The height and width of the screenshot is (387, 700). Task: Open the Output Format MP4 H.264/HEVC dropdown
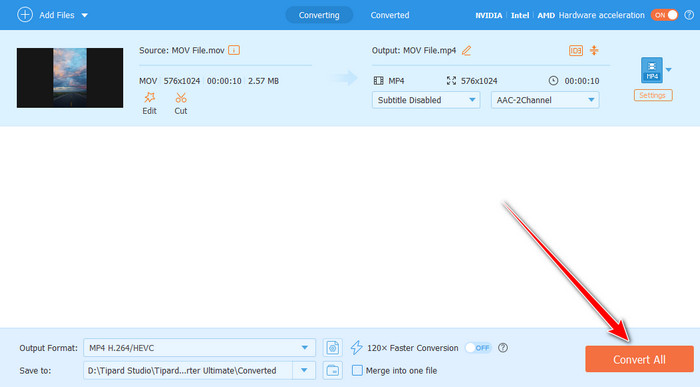coord(199,348)
